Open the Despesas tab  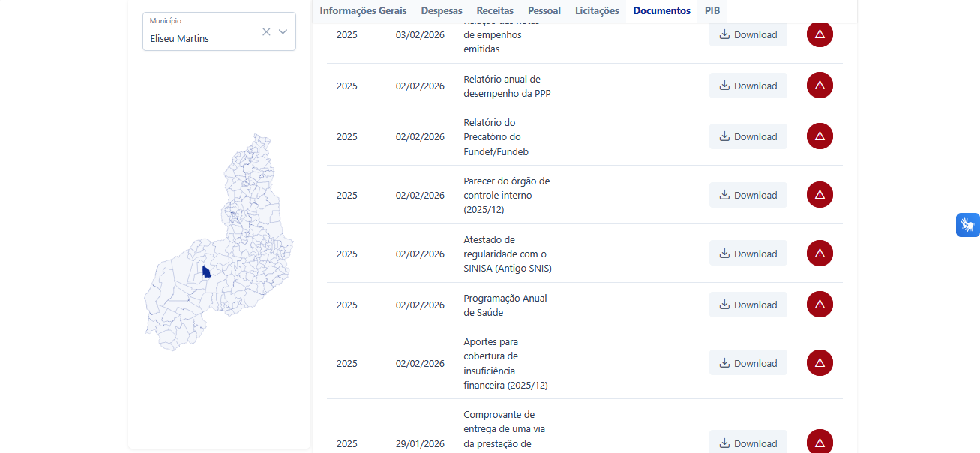(442, 10)
